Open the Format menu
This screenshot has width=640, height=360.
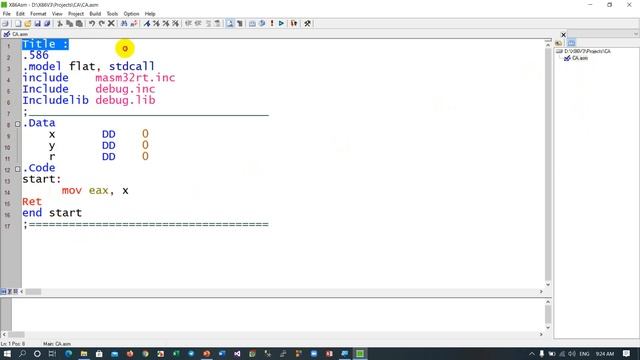[x=38, y=14]
